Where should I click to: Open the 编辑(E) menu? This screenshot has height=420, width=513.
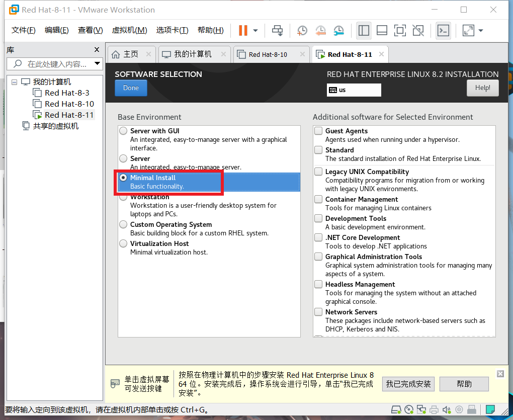(57, 30)
